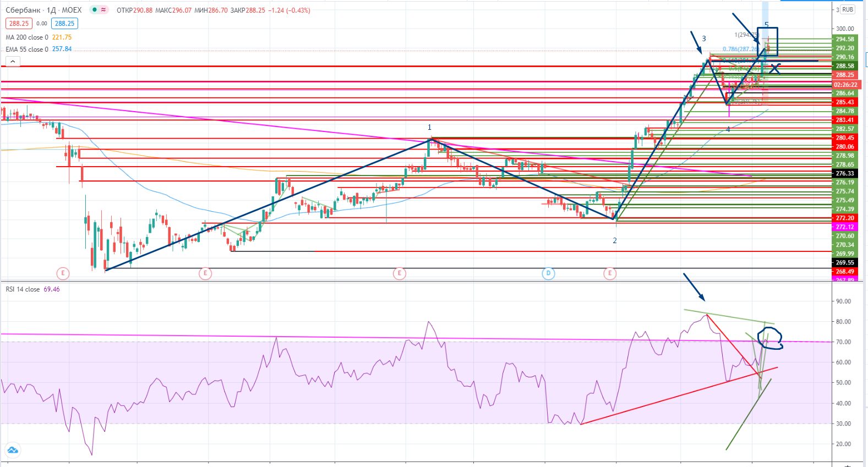
Task: Click the green market status dot
Action: 95,10
